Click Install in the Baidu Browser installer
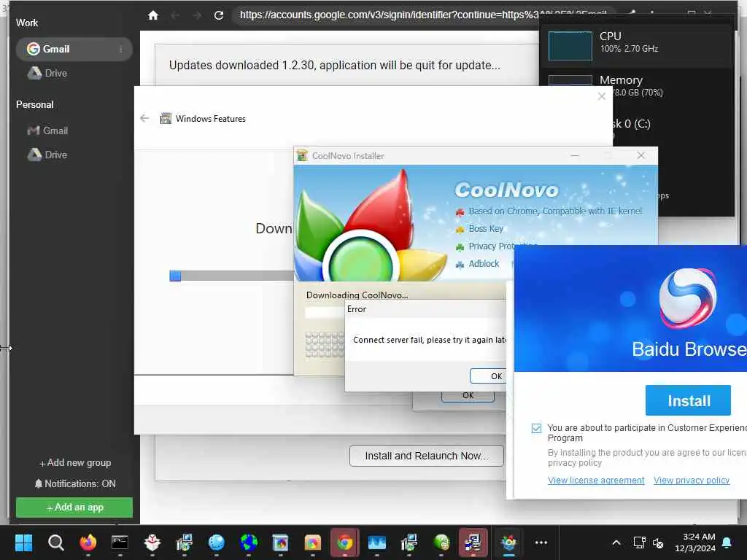The image size is (747, 560). click(688, 400)
